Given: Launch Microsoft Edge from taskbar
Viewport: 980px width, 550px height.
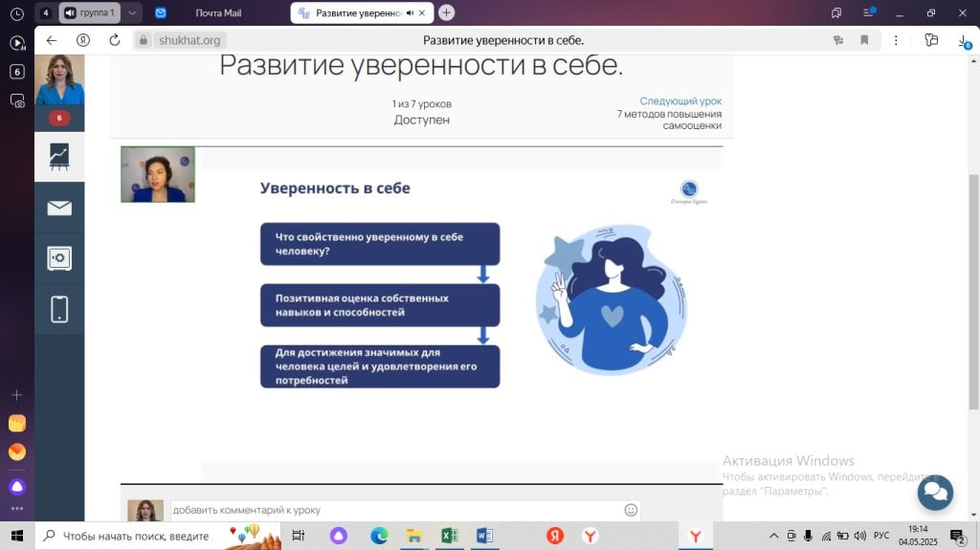Looking at the screenshot, I should [379, 536].
